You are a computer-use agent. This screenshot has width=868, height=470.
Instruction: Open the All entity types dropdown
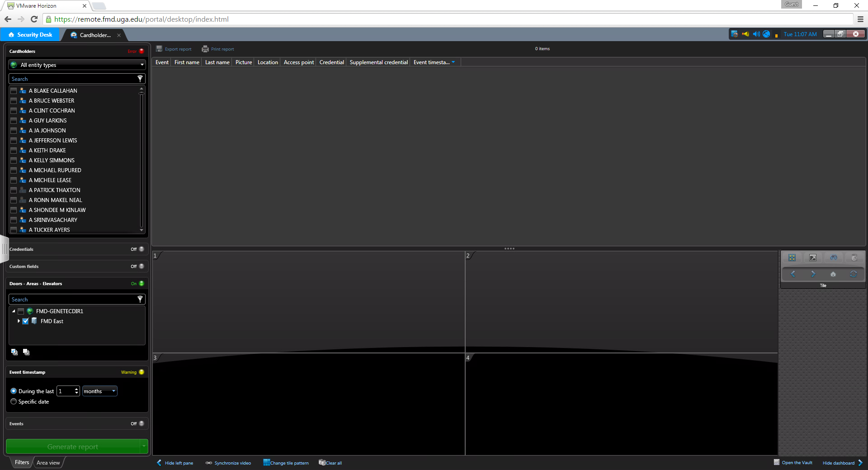[x=77, y=65]
